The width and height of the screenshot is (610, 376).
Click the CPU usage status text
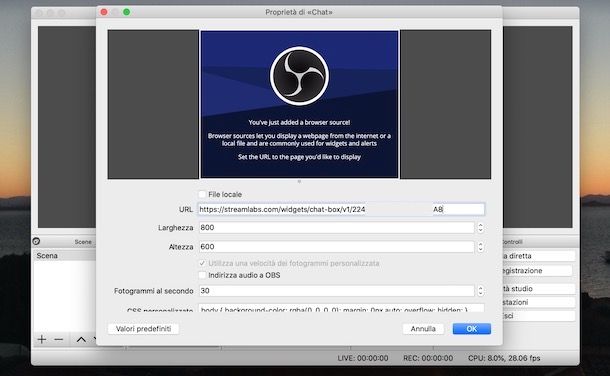[x=504, y=358]
